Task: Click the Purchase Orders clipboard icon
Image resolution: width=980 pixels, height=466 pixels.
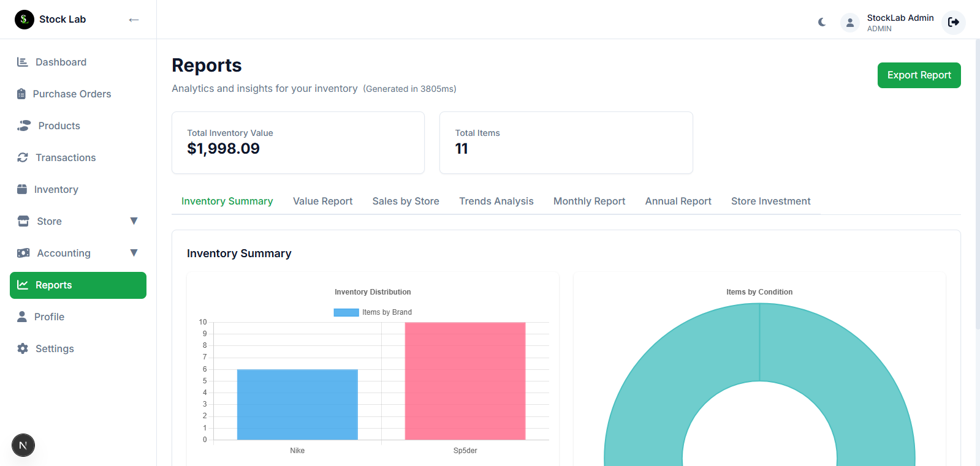Action: [21, 94]
